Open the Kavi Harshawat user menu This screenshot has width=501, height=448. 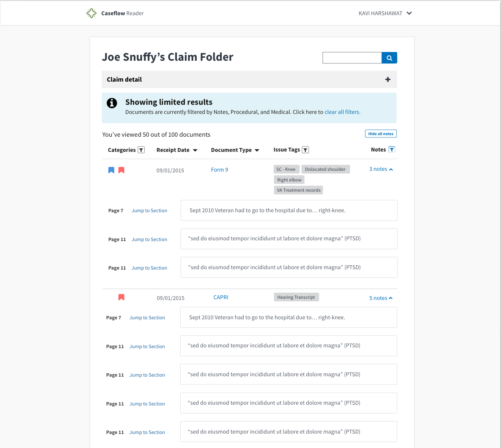click(385, 13)
